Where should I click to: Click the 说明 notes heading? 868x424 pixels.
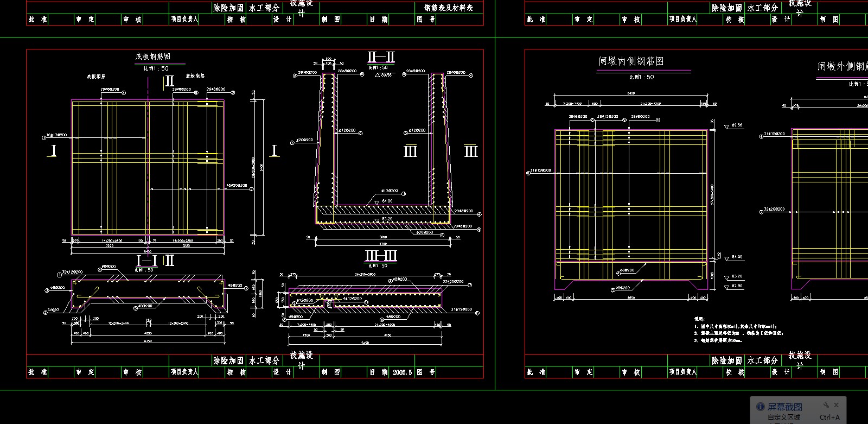(x=699, y=319)
